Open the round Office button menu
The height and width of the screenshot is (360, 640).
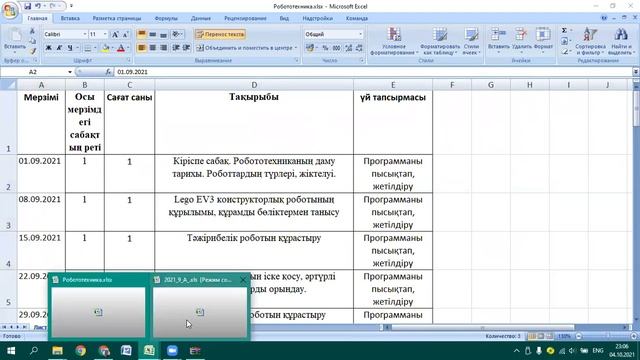10,11
